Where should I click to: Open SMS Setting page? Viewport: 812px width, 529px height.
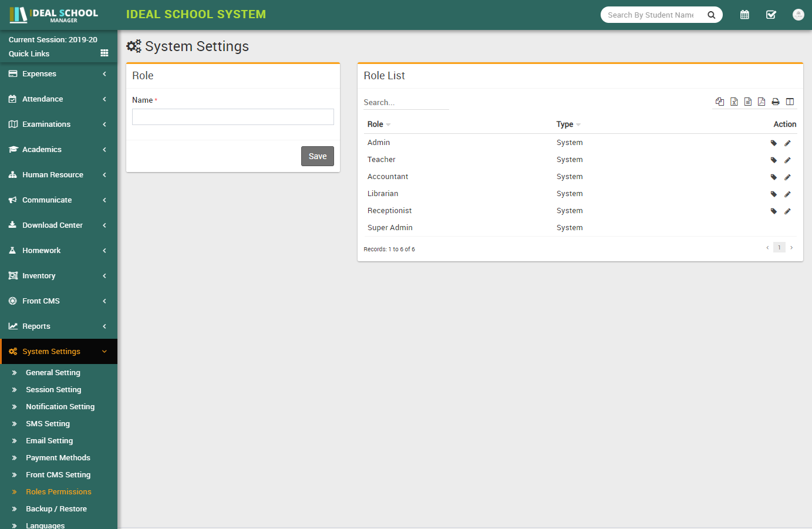48,423
